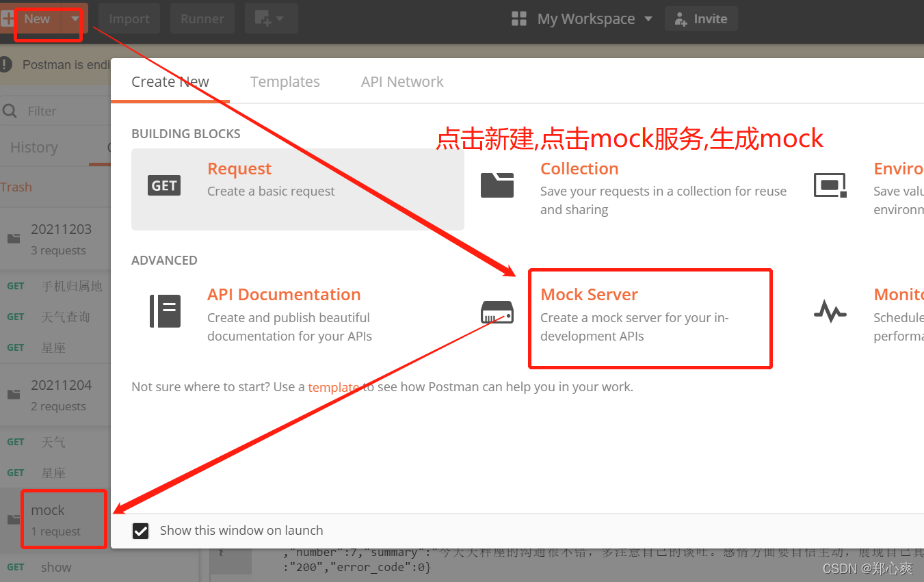Click the GET Request icon

click(x=164, y=185)
